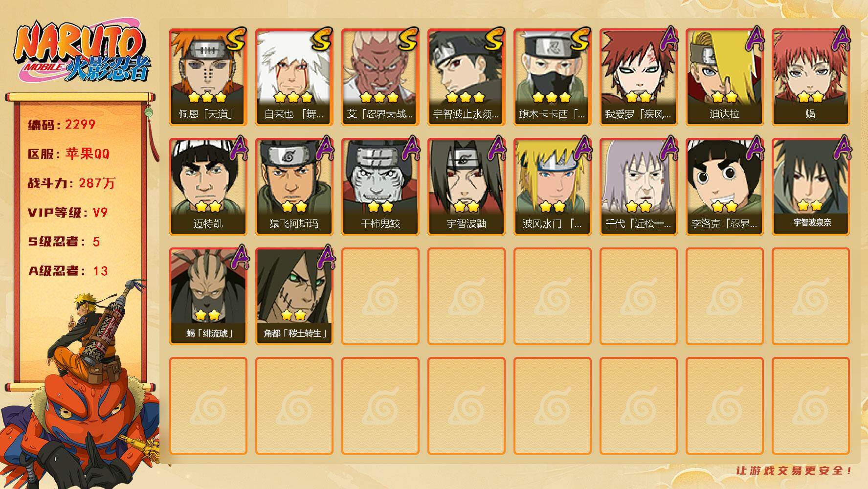
Task: Open the 迈特凯 ninja card
Action: point(208,187)
